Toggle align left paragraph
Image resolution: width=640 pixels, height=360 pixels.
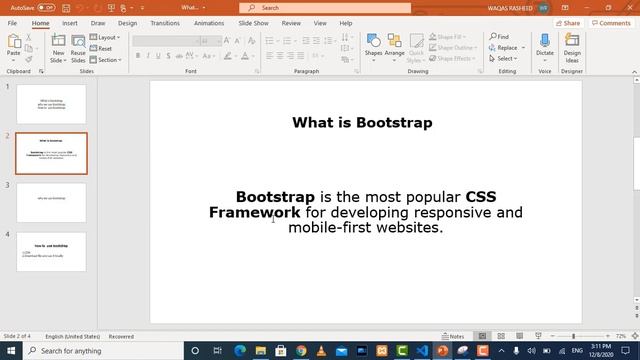coord(270,56)
